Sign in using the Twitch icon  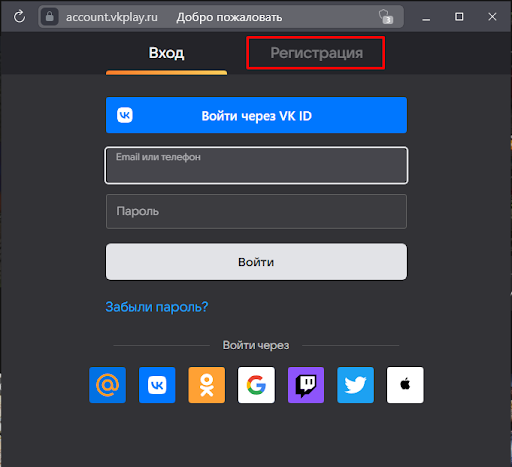pyautogui.click(x=306, y=385)
